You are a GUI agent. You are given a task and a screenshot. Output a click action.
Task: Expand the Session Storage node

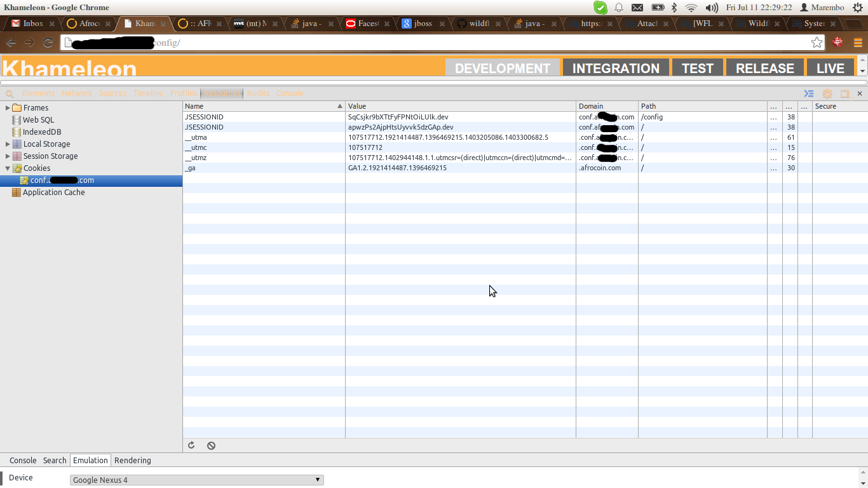(x=8, y=156)
